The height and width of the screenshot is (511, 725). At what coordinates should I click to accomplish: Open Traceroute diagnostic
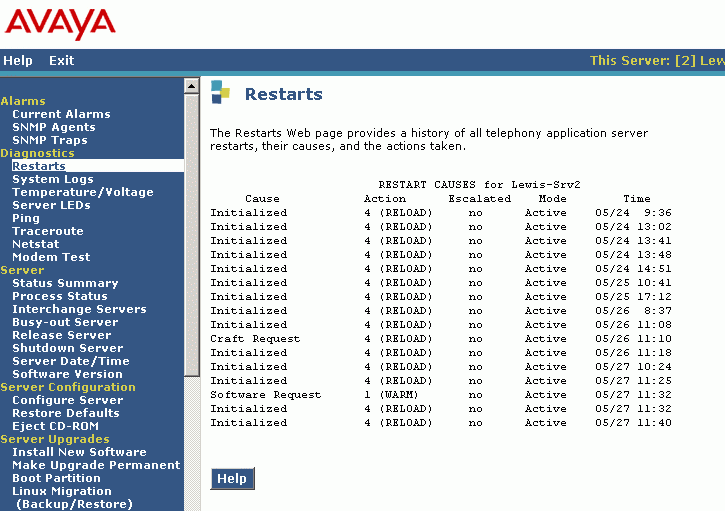[x=48, y=231]
